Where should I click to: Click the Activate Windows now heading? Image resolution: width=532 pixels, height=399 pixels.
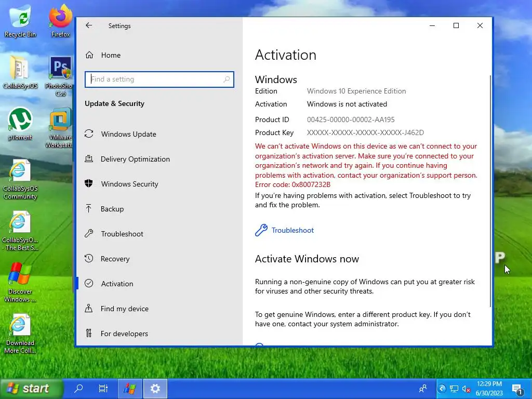point(307,259)
